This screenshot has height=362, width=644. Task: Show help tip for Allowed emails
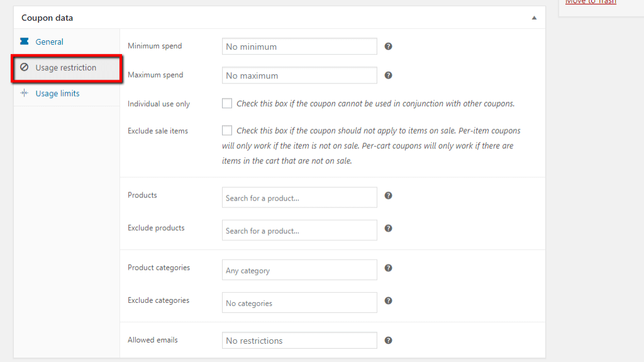(388, 340)
